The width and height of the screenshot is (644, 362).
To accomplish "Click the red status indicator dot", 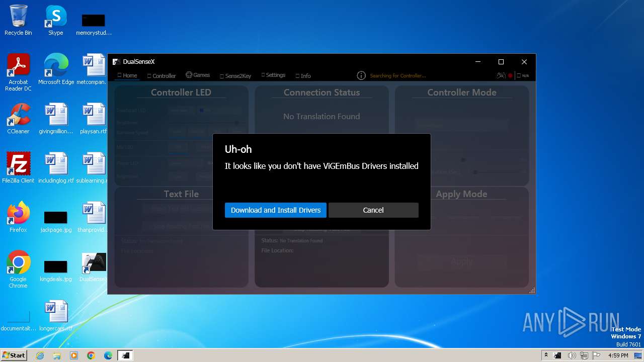I will (510, 75).
